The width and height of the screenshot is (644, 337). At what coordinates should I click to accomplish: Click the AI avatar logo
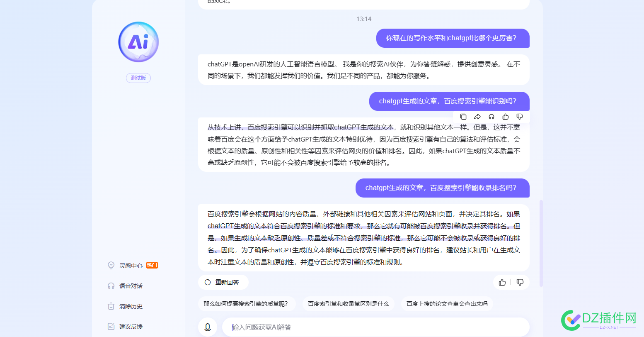click(x=138, y=42)
